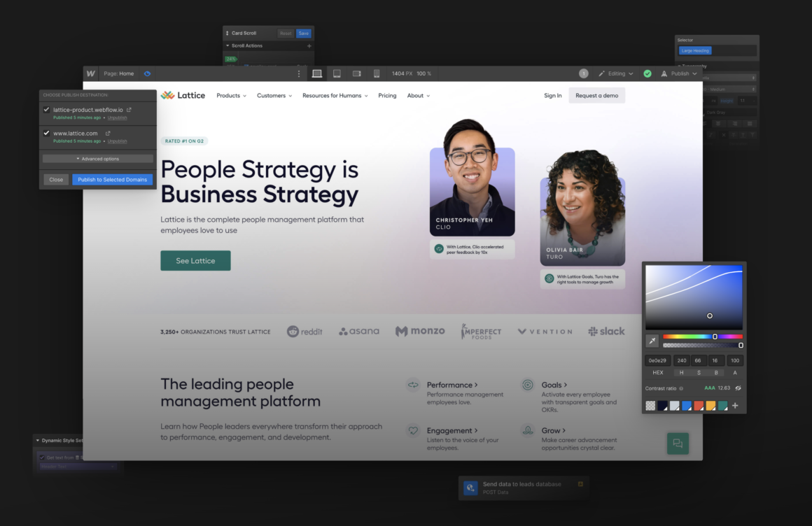Viewport: 812px width, 526px height.
Task: Click the alpha value 100 field
Action: click(x=735, y=360)
